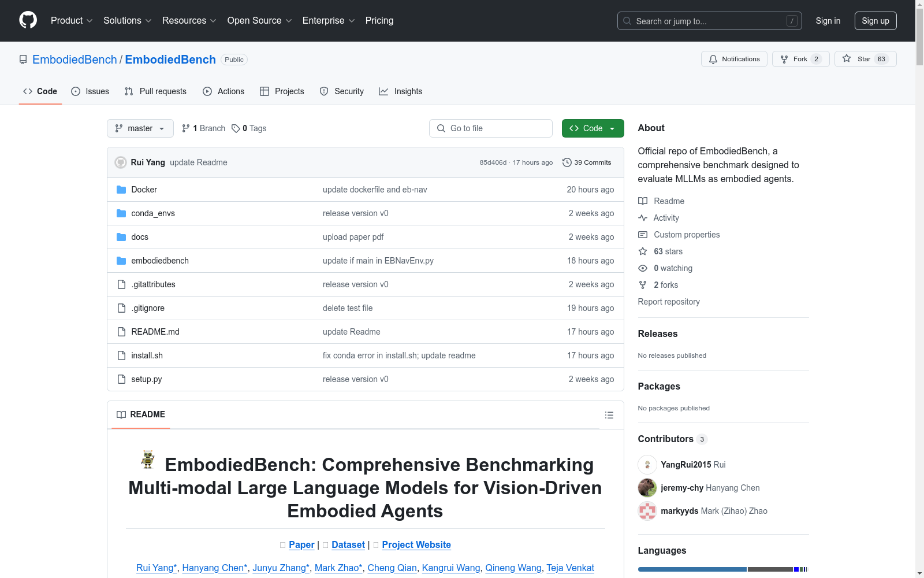
Task: Open the Insights tab
Action: click(x=401, y=91)
